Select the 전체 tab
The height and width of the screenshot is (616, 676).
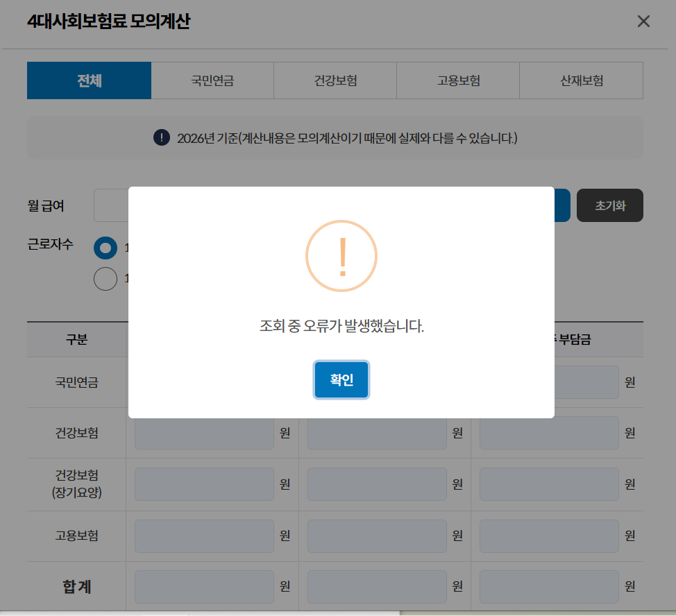point(89,80)
